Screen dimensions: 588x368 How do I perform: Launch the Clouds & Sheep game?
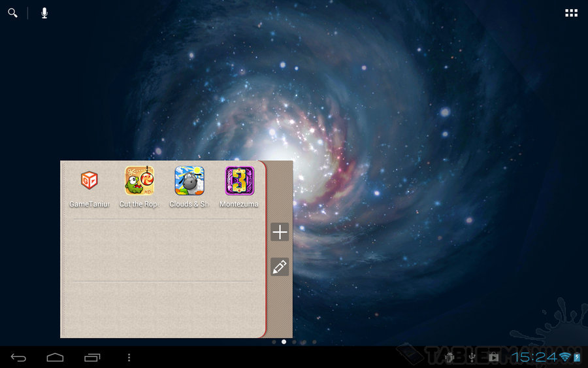(x=189, y=181)
